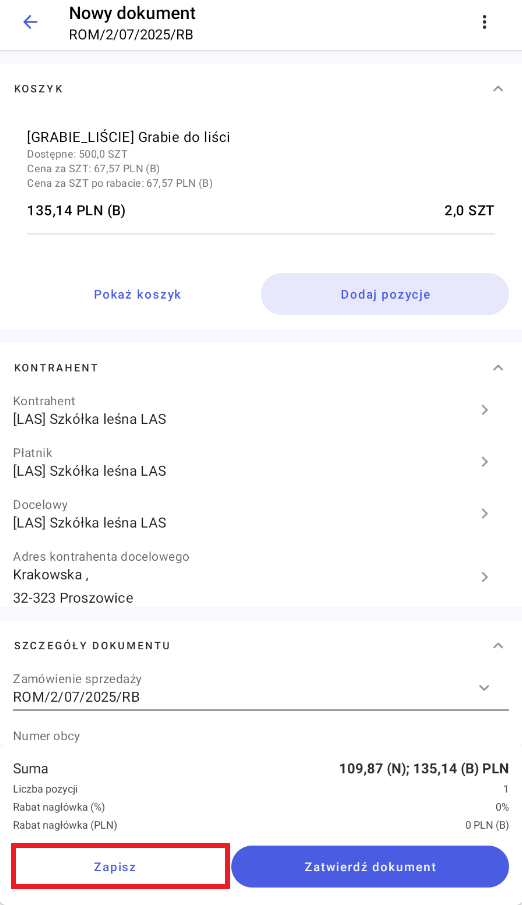Click Pokaż koszyk link
522x905 pixels.
pos(137,294)
